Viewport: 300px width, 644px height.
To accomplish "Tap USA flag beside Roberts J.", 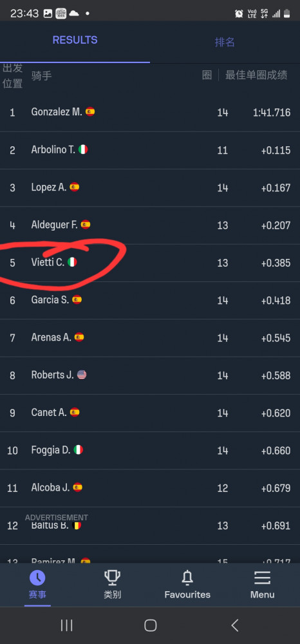I will pos(82,375).
